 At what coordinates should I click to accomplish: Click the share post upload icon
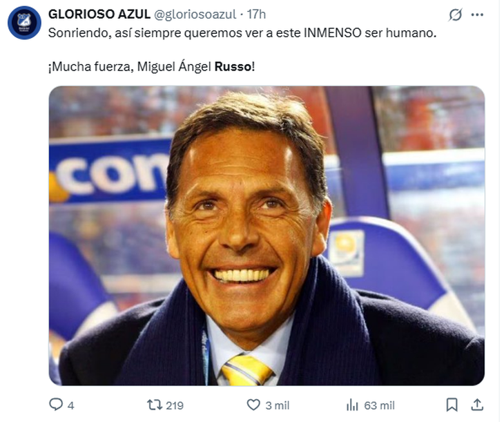pos(477,405)
